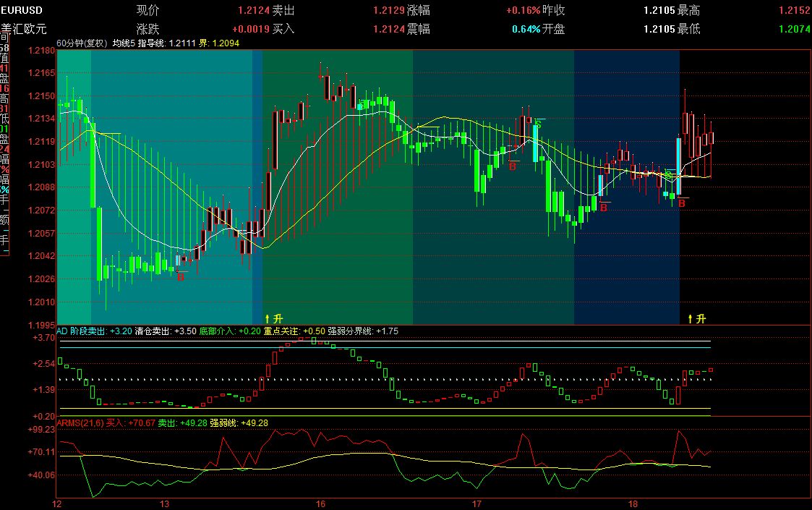The width and height of the screenshot is (812, 510).
Task: Click the first yellow 升 arrow marker
Action: point(274,319)
